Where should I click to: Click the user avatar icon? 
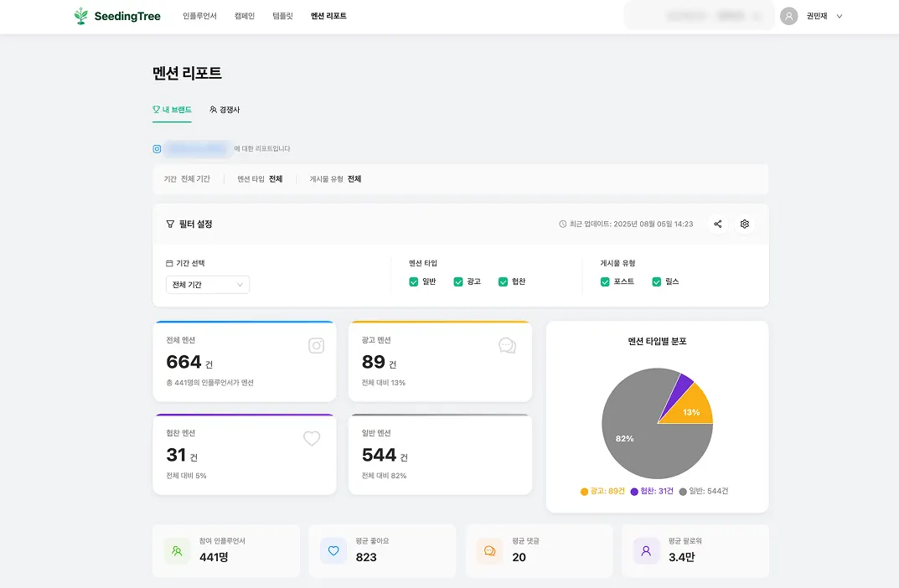pyautogui.click(x=789, y=16)
